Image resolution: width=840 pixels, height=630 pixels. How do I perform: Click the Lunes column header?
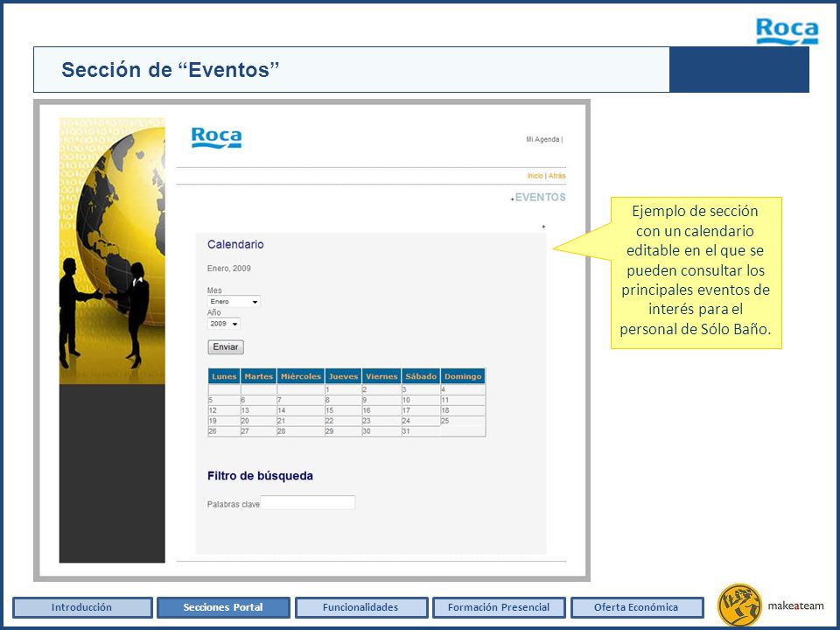224,376
